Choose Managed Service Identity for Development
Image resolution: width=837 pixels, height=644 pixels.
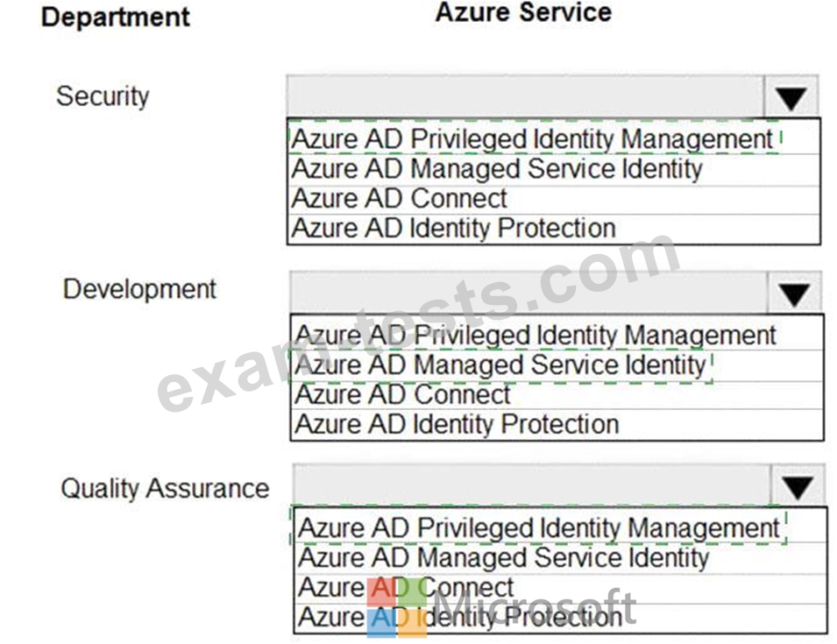[x=557, y=365]
